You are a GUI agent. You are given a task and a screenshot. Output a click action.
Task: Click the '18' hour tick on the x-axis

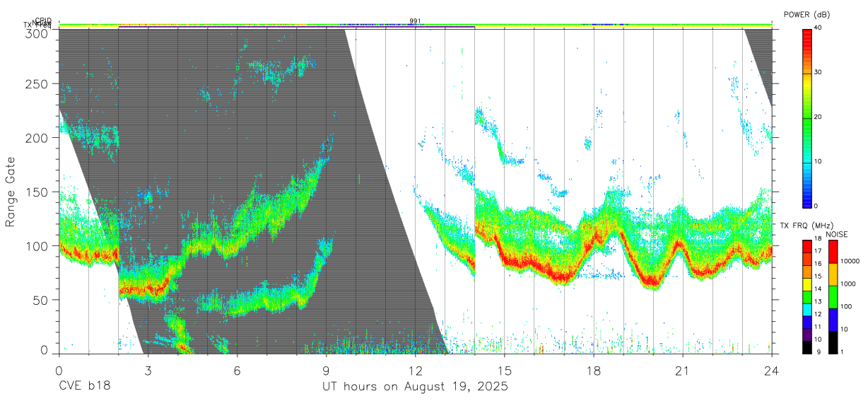click(x=594, y=371)
